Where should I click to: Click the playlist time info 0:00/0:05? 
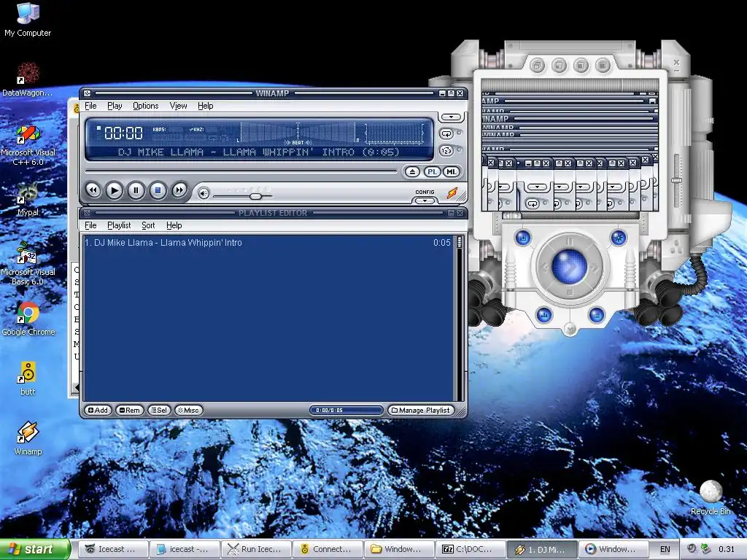pyautogui.click(x=346, y=410)
